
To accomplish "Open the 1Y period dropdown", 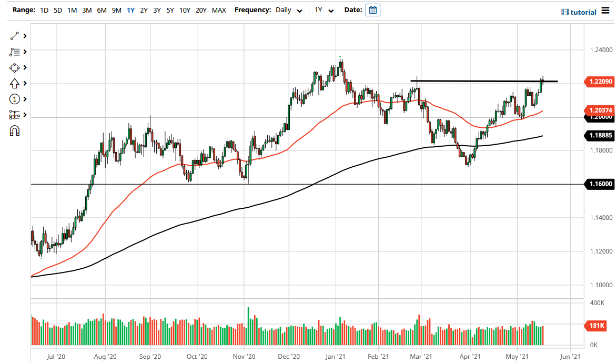I will click(x=324, y=10).
